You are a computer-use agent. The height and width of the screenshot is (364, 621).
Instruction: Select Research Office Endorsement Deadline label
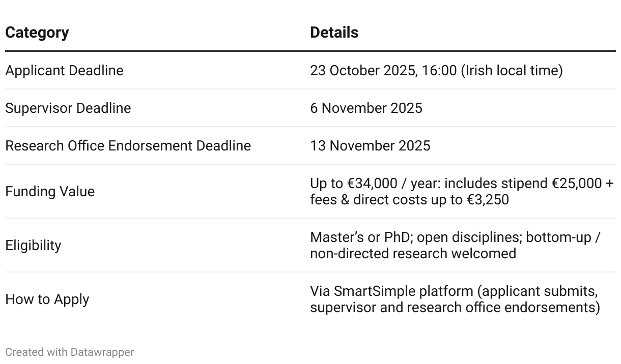pos(128,145)
